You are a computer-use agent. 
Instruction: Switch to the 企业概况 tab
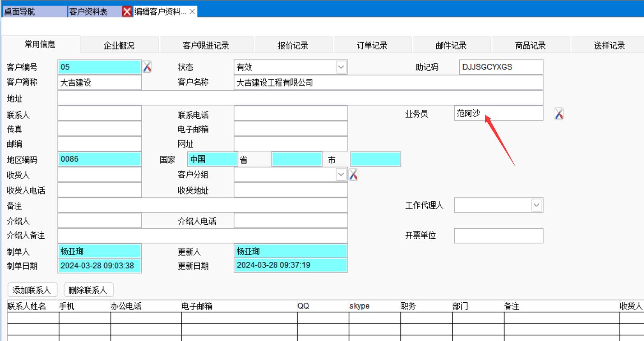[119, 46]
